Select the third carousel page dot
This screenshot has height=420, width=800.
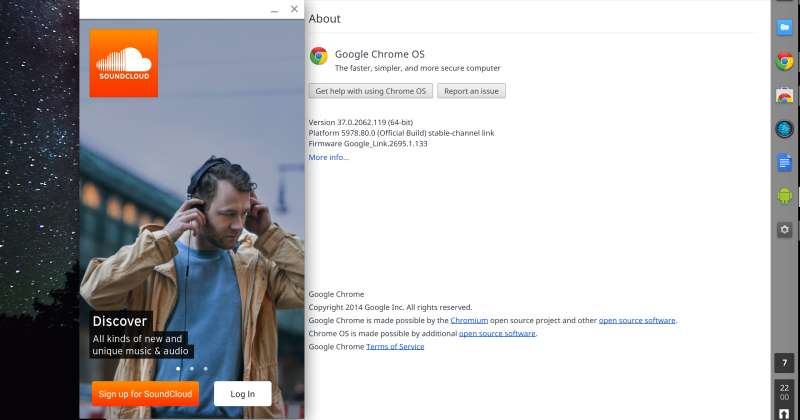point(205,368)
